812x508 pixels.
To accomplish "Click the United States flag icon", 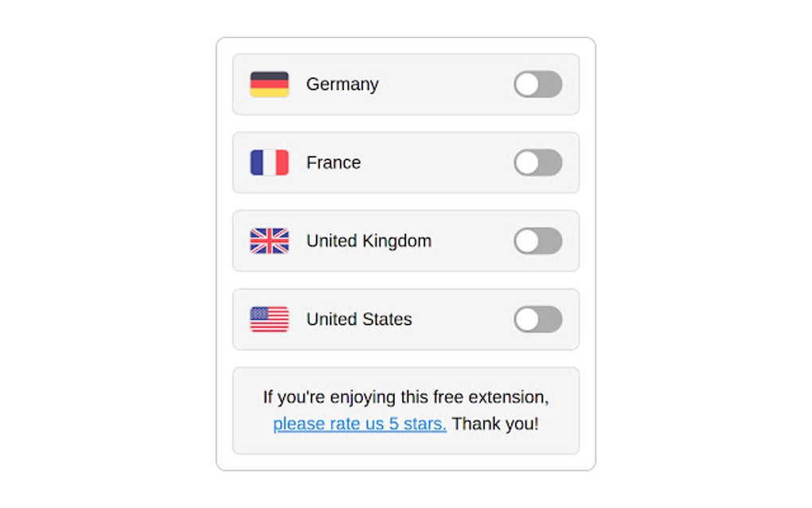I will click(x=269, y=319).
